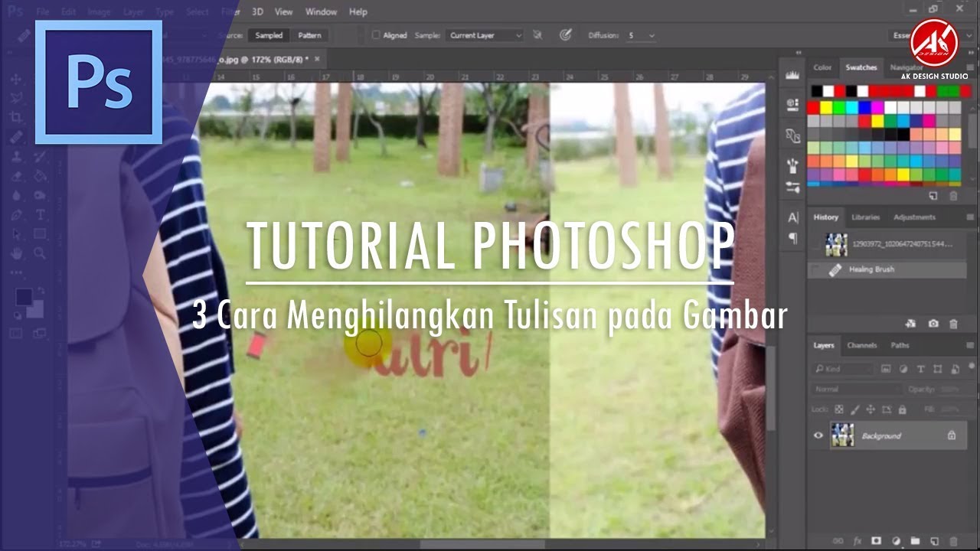Close the open document tab
The height and width of the screenshot is (551, 980).
pos(317,59)
